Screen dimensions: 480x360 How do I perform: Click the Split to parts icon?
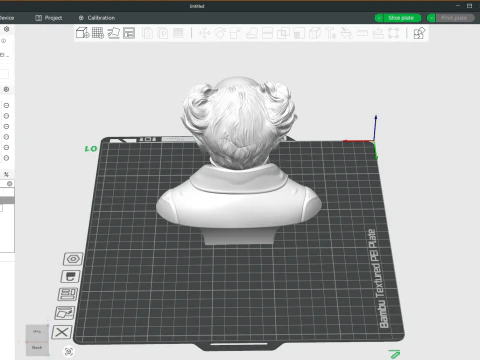163,33
